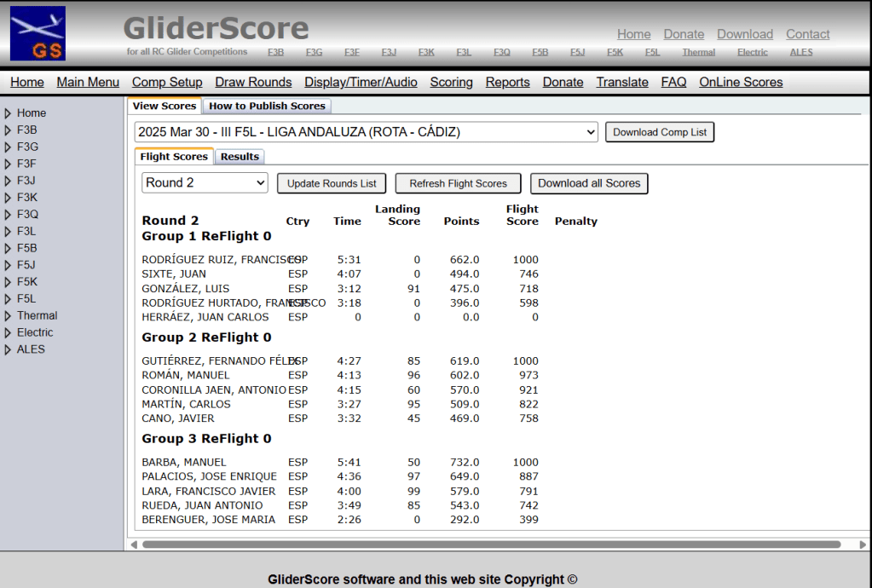Open the Comp Setup menu item

pos(167,83)
